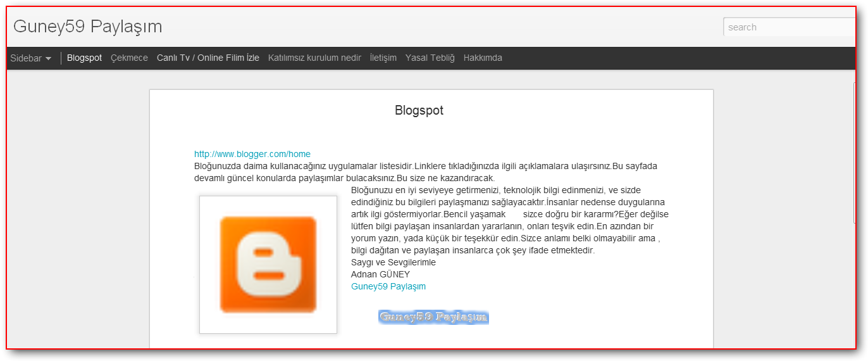The width and height of the screenshot is (868, 361).
Task: Click the orange Blogger logo image
Action: pyautogui.click(x=268, y=265)
